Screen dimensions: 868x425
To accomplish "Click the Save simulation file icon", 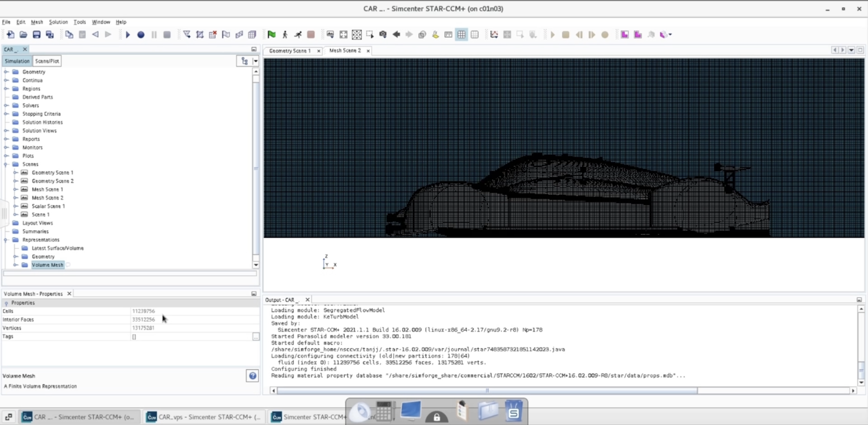I will pyautogui.click(x=36, y=34).
